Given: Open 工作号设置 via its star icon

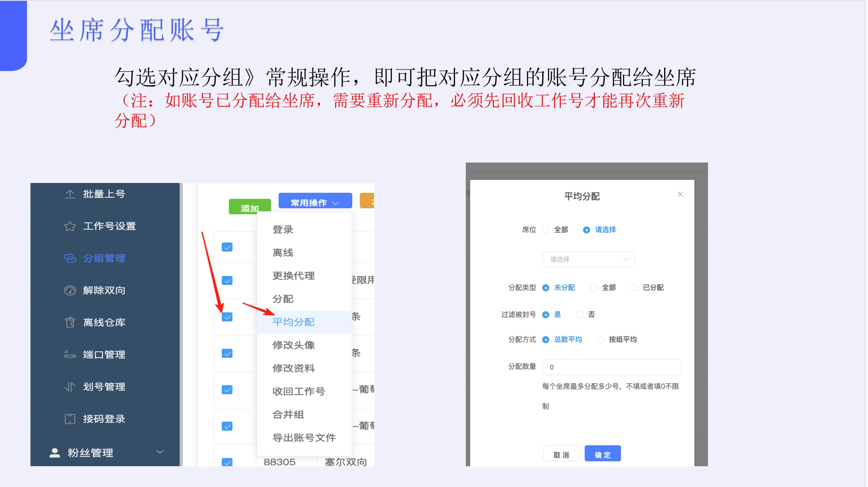Looking at the screenshot, I should 69,226.
